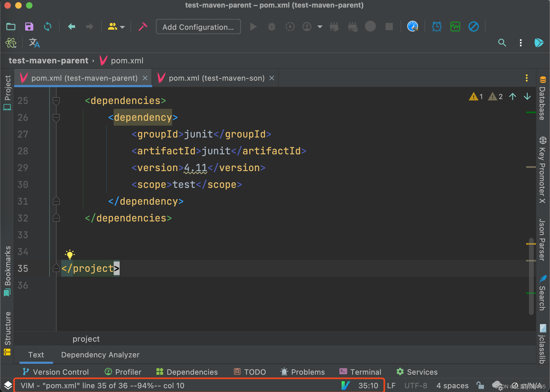Run with Coverage using the gauge icon
Viewport: 550px width, 392px height.
click(307, 27)
